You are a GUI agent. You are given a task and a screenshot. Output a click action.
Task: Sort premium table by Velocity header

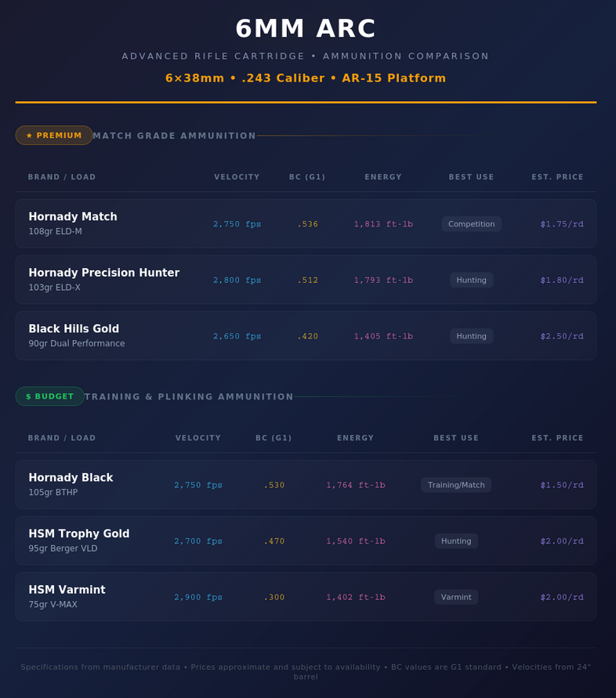click(x=237, y=177)
